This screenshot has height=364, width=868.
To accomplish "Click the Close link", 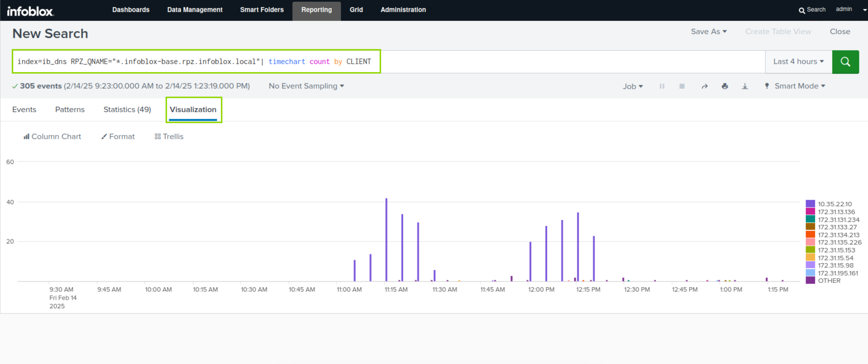I will pos(840,32).
